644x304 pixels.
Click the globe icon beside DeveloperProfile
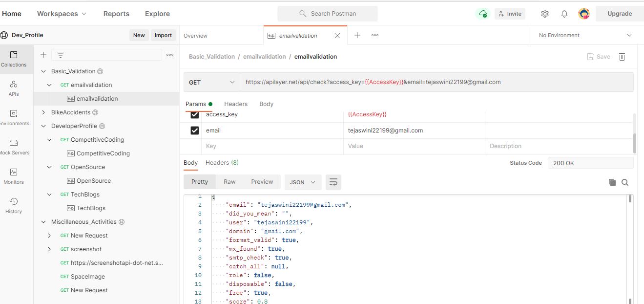click(x=102, y=126)
